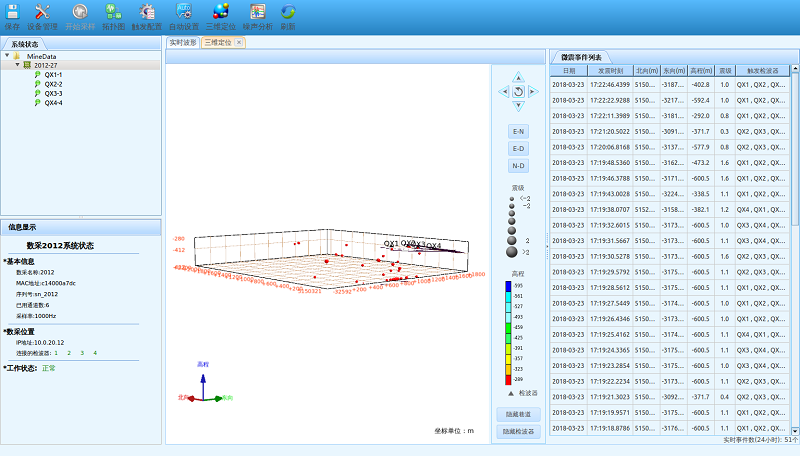
Task: Reset 3D view with center rotate icon
Action: pyautogui.click(x=518, y=91)
